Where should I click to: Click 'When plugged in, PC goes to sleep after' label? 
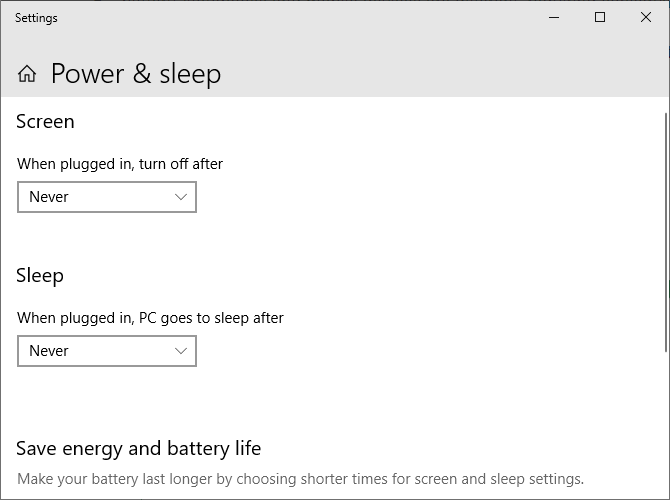[x=151, y=318]
